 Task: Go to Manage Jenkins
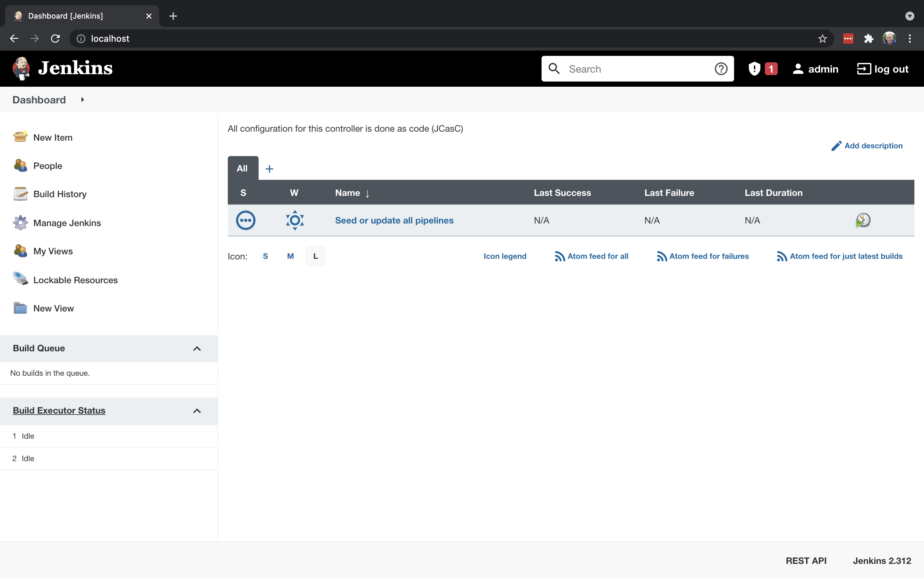coord(67,223)
